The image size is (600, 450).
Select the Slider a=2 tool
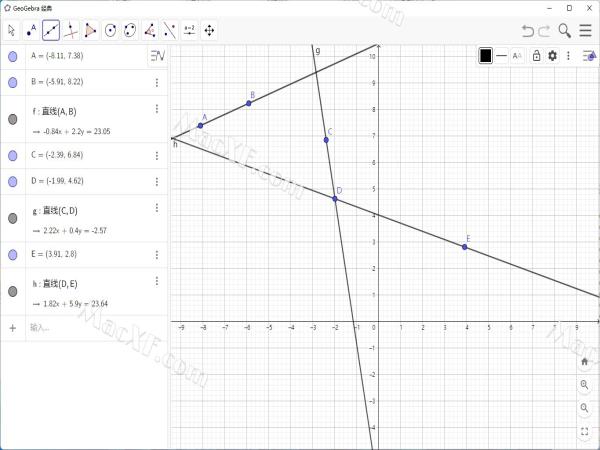point(189,31)
